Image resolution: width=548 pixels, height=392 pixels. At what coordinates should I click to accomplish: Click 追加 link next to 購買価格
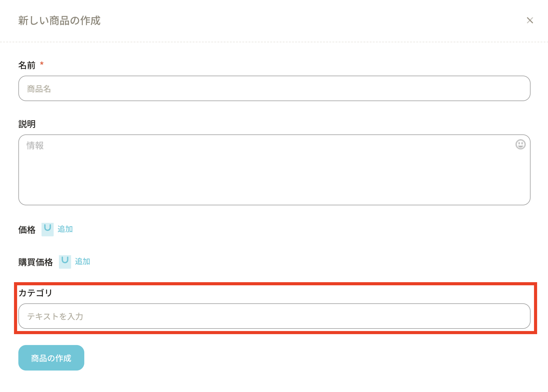click(x=82, y=262)
